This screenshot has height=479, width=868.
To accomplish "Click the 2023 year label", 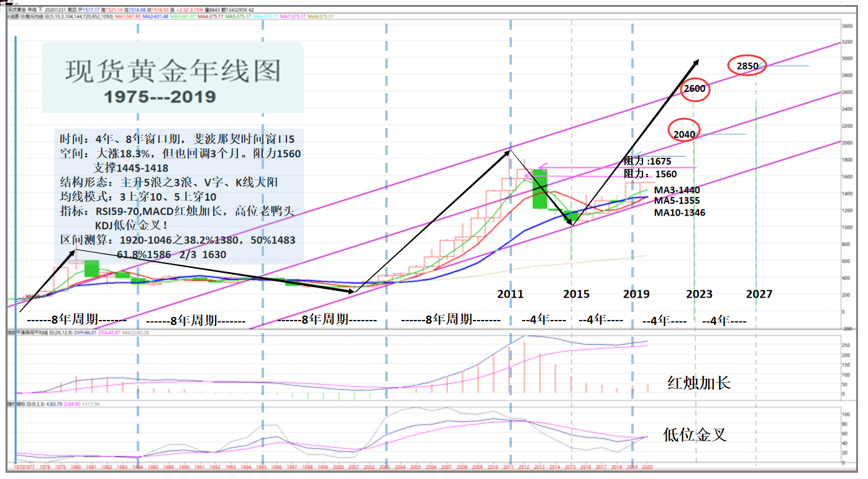I will coord(700,294).
